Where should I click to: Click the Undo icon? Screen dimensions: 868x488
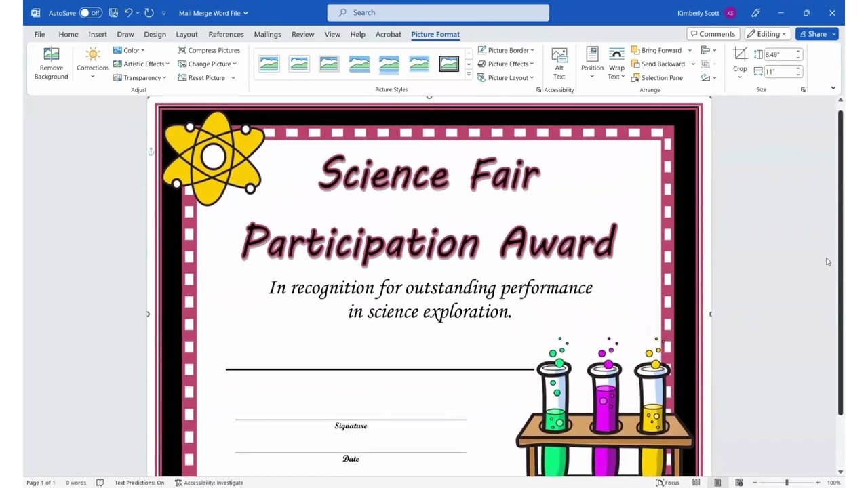click(128, 13)
